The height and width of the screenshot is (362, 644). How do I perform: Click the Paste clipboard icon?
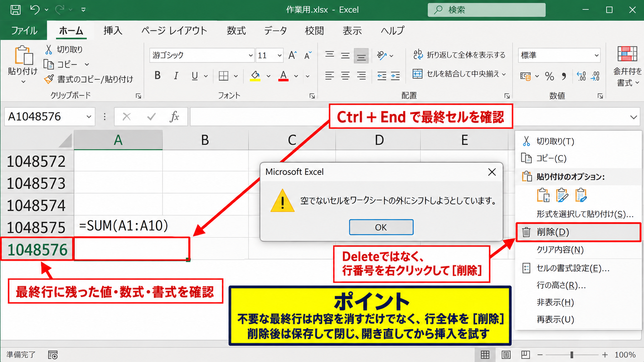point(23,55)
